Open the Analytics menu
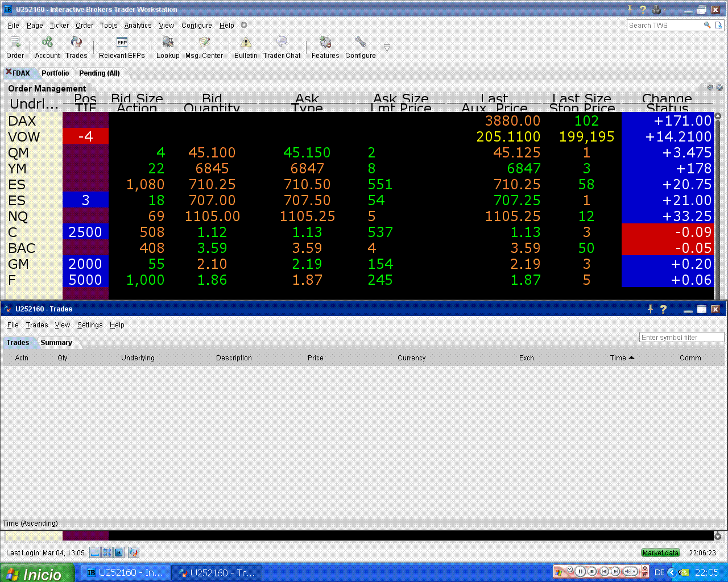 138,26
